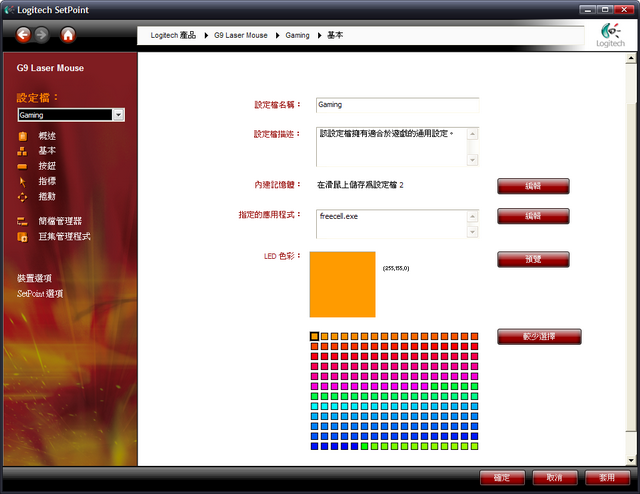Click the forward arrow navigation icon
Screen dimensions: 640x494
pyautogui.click(x=42, y=35)
